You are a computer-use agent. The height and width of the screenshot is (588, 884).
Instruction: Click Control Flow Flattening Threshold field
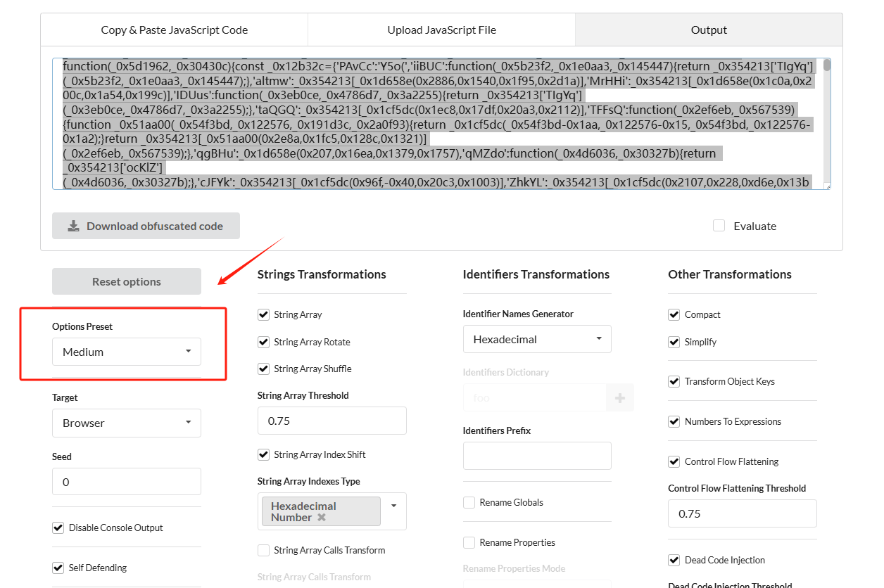pos(743,513)
